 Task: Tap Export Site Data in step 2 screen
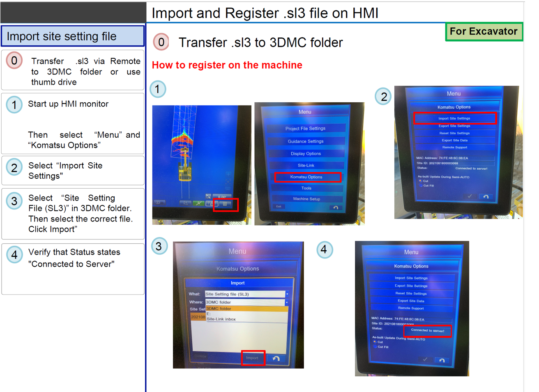[x=454, y=140]
